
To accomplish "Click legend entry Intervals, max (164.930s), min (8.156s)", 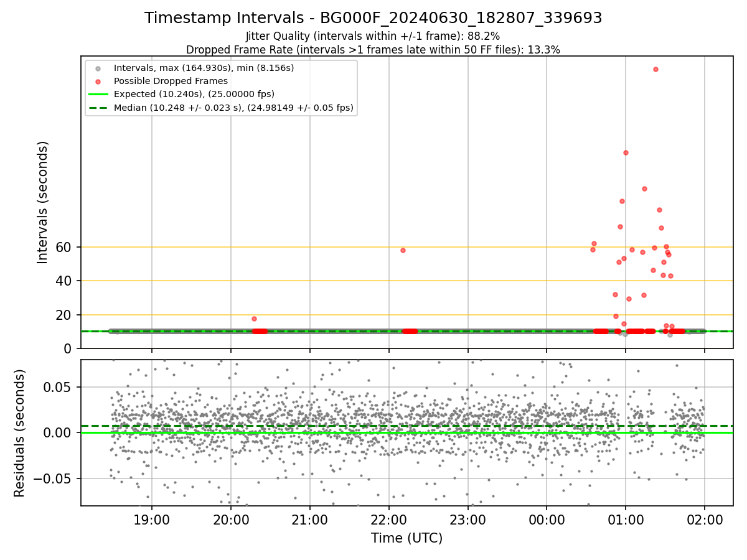I will click(x=204, y=67).
